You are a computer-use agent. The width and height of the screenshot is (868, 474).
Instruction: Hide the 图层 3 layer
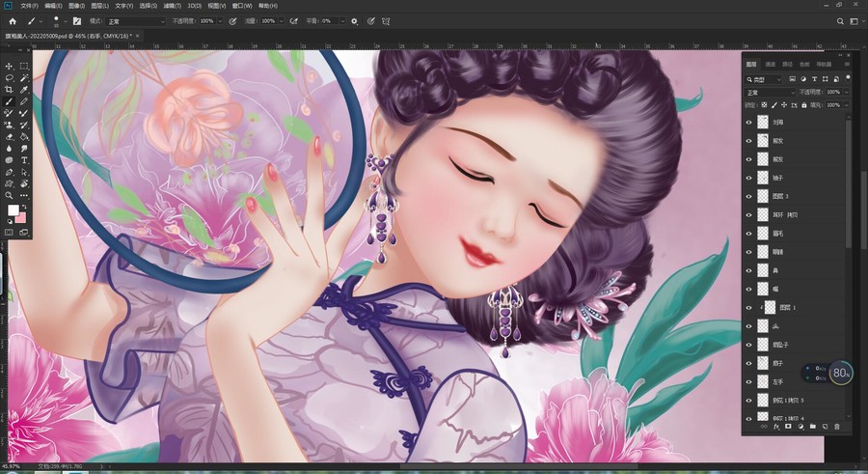tap(749, 196)
